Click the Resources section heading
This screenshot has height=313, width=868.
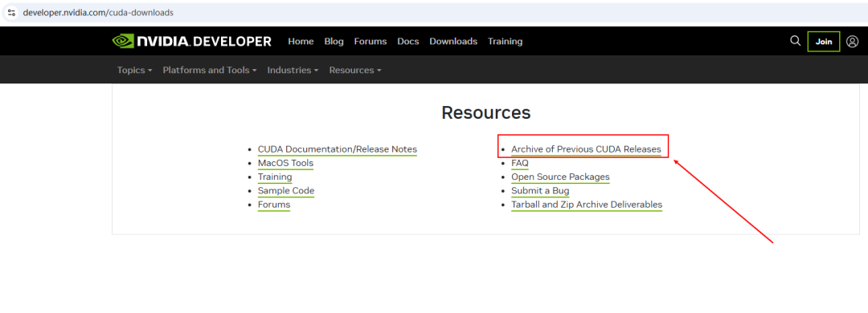tap(486, 113)
